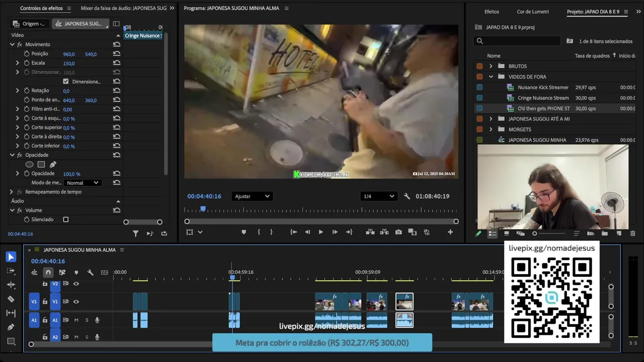Expand the BRUTOS bin
The width and height of the screenshot is (644, 362).
point(491,66)
